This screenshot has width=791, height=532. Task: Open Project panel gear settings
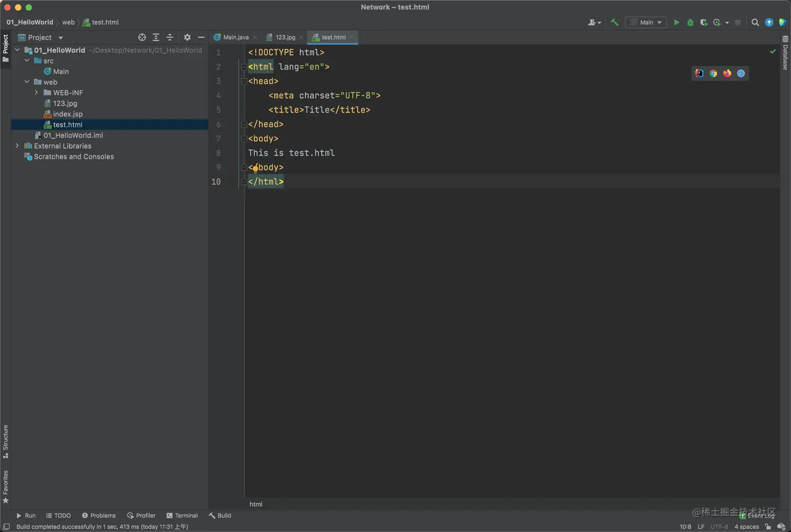click(187, 38)
